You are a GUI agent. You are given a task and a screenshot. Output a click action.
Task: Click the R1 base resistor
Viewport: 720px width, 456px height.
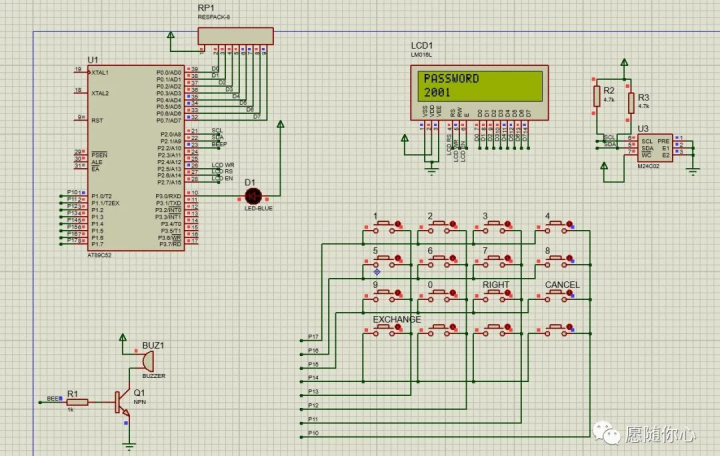click(x=78, y=402)
